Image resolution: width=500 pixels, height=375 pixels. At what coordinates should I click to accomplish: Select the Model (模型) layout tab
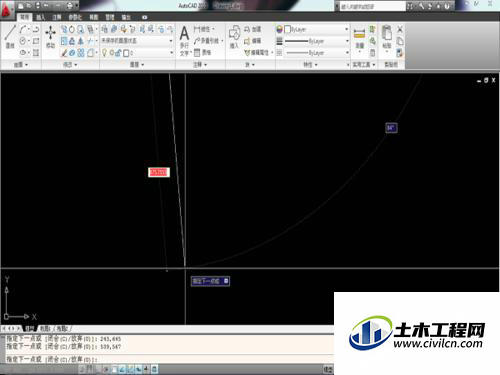[x=30, y=329]
